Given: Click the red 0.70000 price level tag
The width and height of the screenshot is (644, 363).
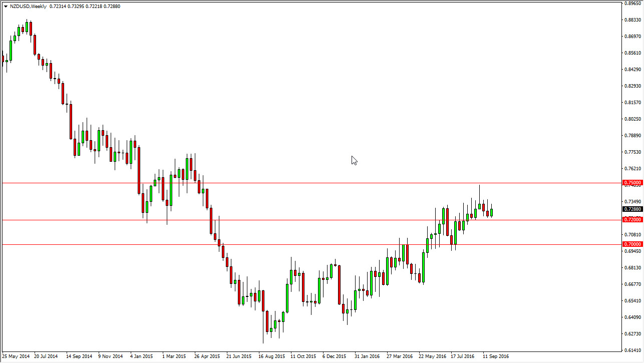Looking at the screenshot, I should 633,244.
